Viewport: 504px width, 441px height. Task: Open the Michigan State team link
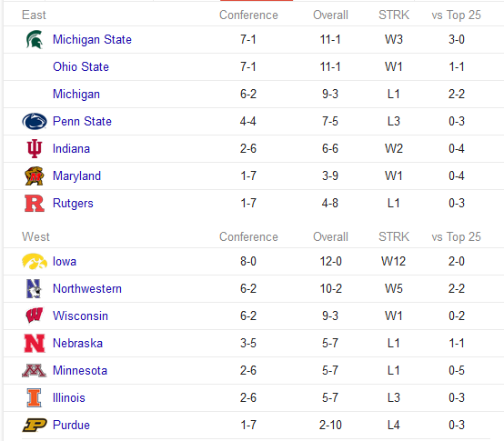(92, 39)
